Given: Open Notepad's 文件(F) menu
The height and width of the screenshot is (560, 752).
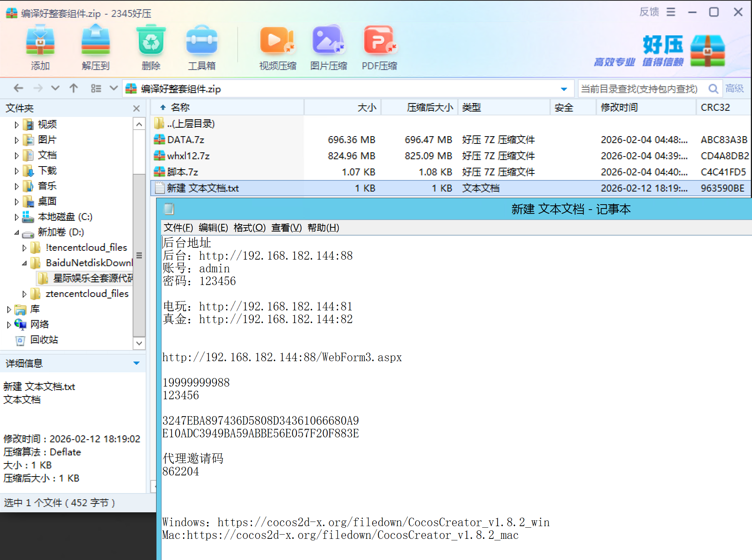Looking at the screenshot, I should pos(178,228).
